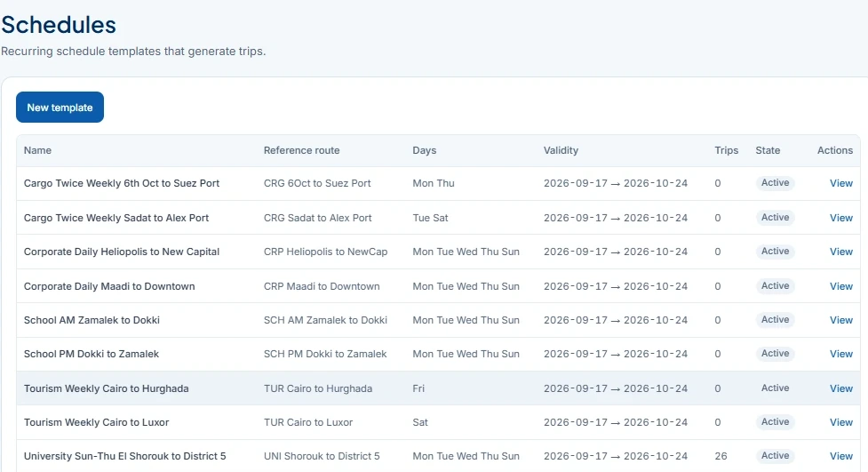This screenshot has height=472, width=868.
Task: Click the Active badge in Cairo to Hurghada row
Action: click(x=775, y=388)
